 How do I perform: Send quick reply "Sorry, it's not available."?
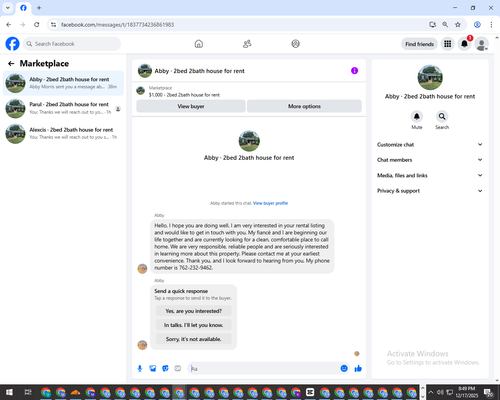pos(194,339)
